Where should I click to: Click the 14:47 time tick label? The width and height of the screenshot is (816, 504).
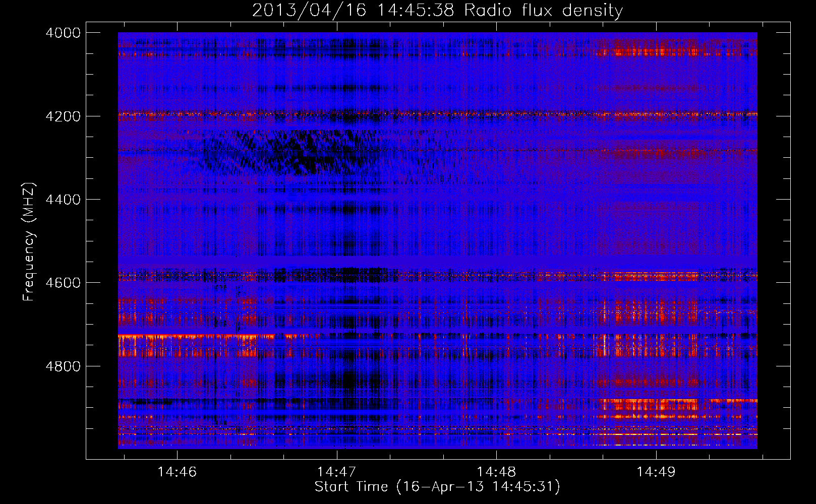click(336, 472)
